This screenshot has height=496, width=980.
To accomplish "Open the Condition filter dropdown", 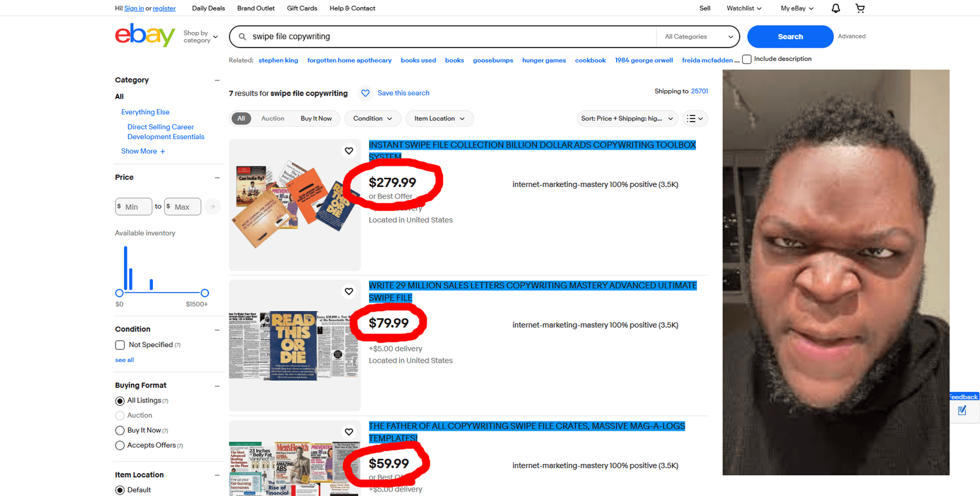I will point(372,118).
